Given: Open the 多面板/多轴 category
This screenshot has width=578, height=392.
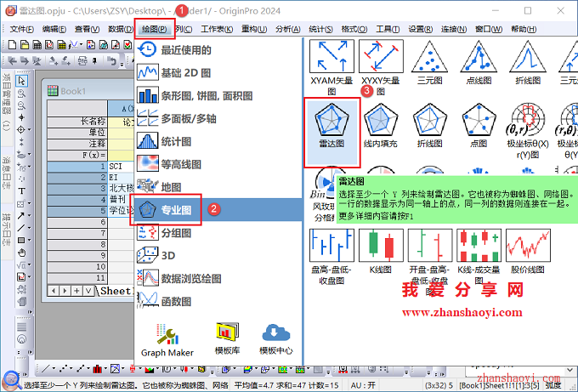Looking at the screenshot, I should (219, 119).
